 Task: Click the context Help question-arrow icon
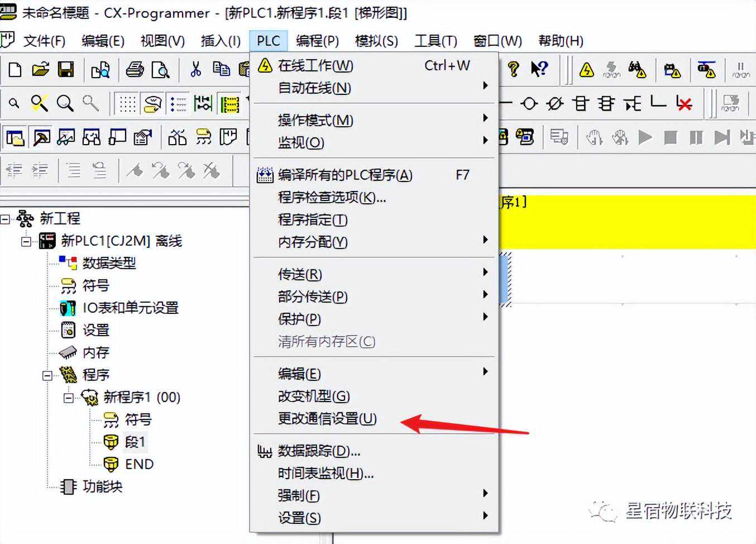[539, 69]
